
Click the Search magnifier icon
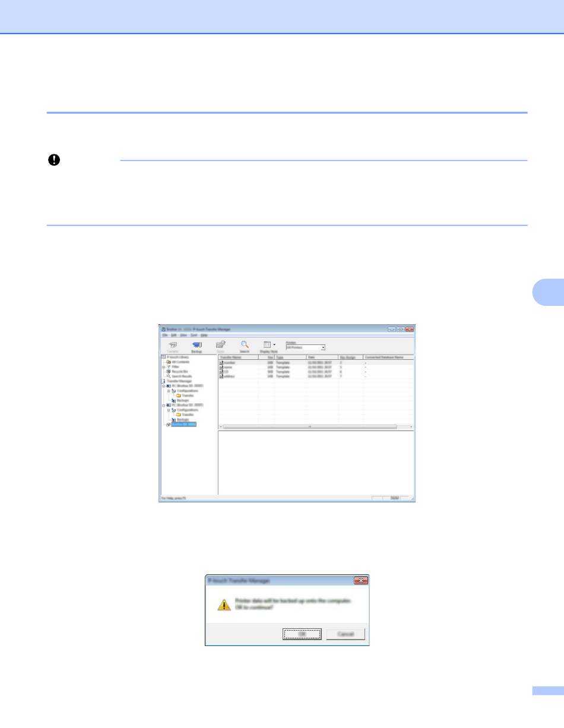(x=244, y=344)
